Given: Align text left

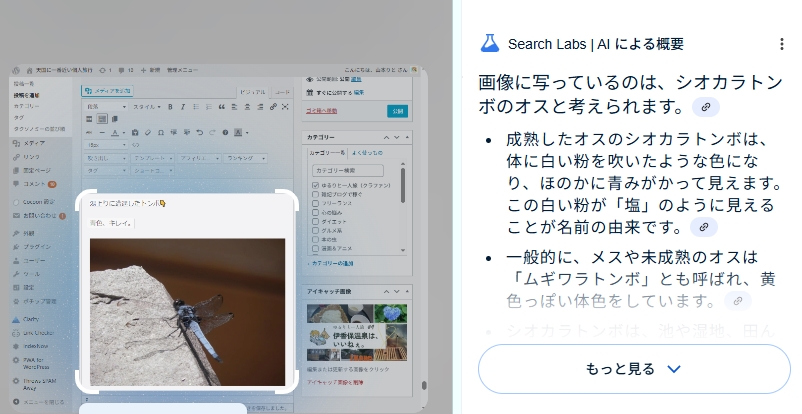Looking at the screenshot, I should pos(234,107).
